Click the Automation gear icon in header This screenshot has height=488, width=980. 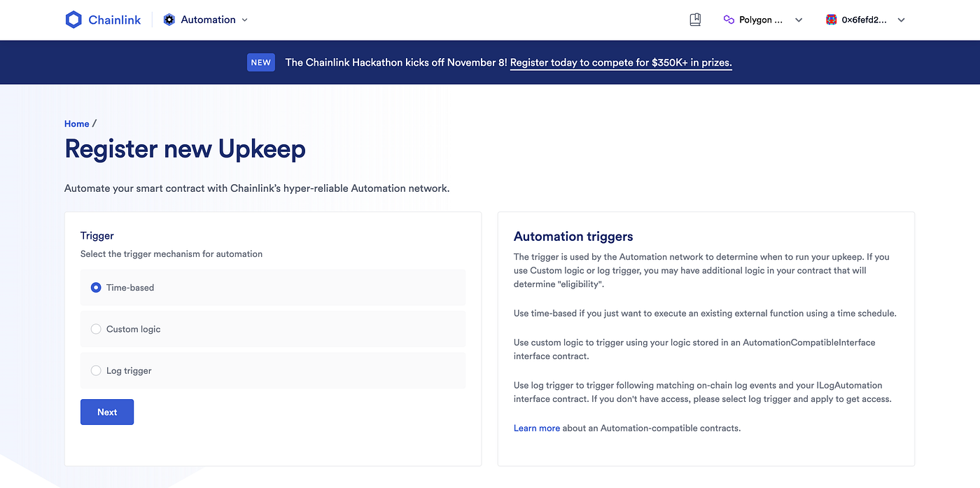click(169, 20)
